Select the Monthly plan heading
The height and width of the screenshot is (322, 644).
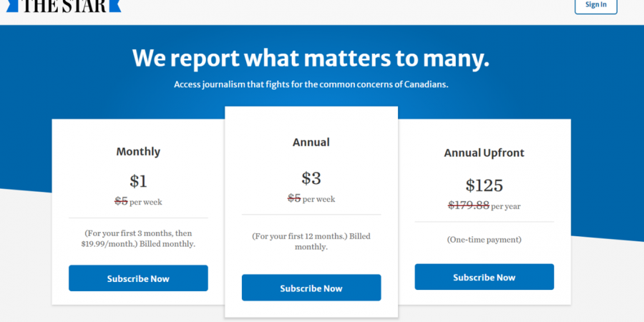pyautogui.click(x=138, y=152)
